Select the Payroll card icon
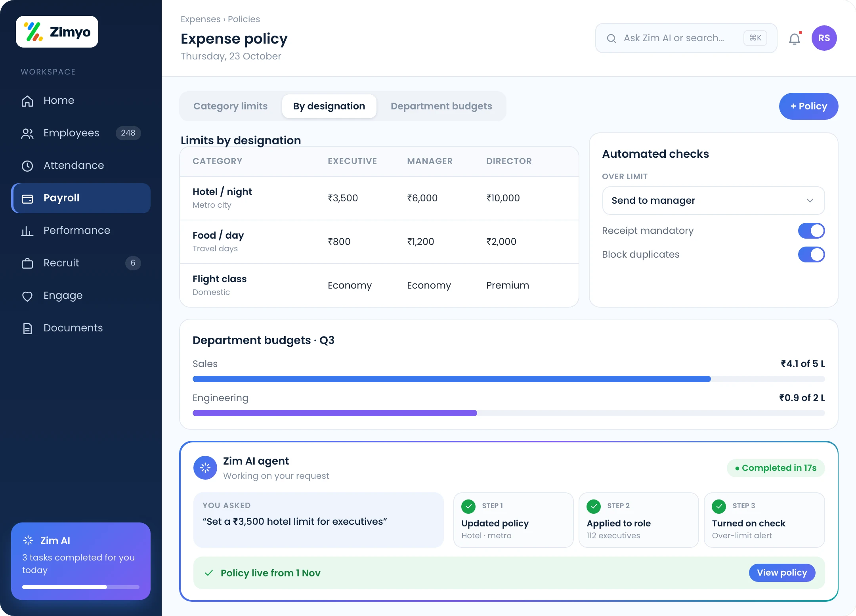The image size is (856, 616). [x=27, y=198]
